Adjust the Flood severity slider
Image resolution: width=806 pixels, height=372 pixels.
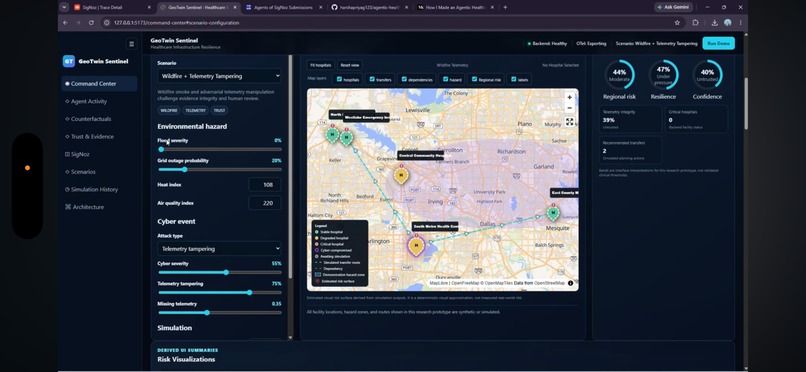pyautogui.click(x=219, y=150)
